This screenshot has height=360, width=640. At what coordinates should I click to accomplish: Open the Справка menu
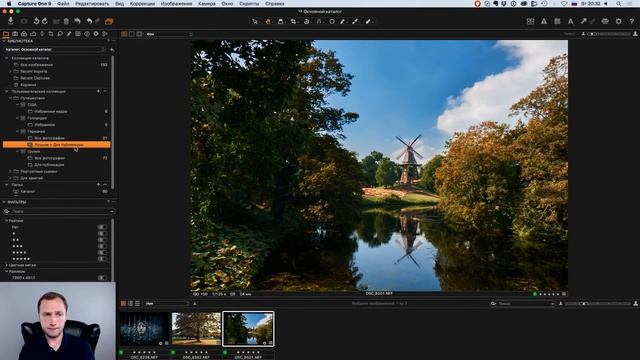pos(274,3)
